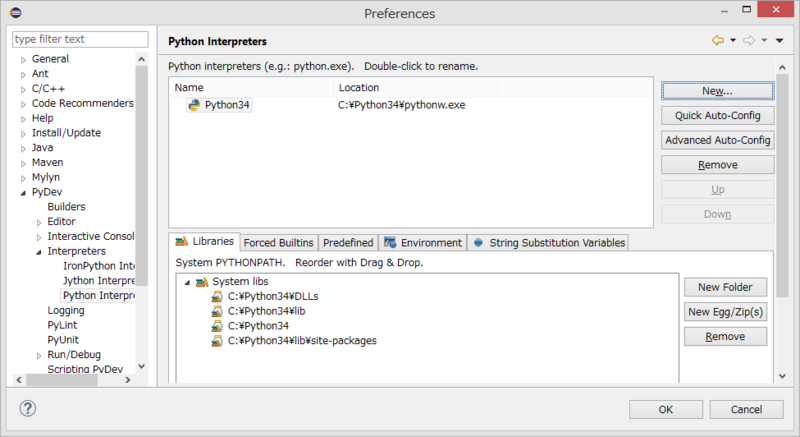Click the New... interpreter button
The height and width of the screenshot is (437, 800).
click(x=717, y=91)
